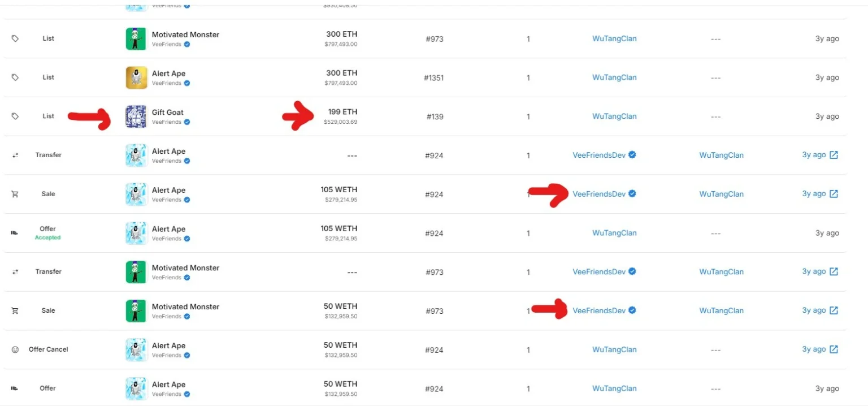Open Motivated Monster thumbnail in the Sale row
Screen dimensions: 868x406
coord(136,311)
